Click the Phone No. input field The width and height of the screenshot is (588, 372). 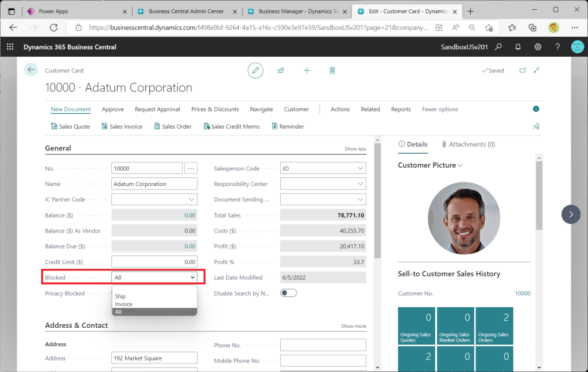click(323, 345)
